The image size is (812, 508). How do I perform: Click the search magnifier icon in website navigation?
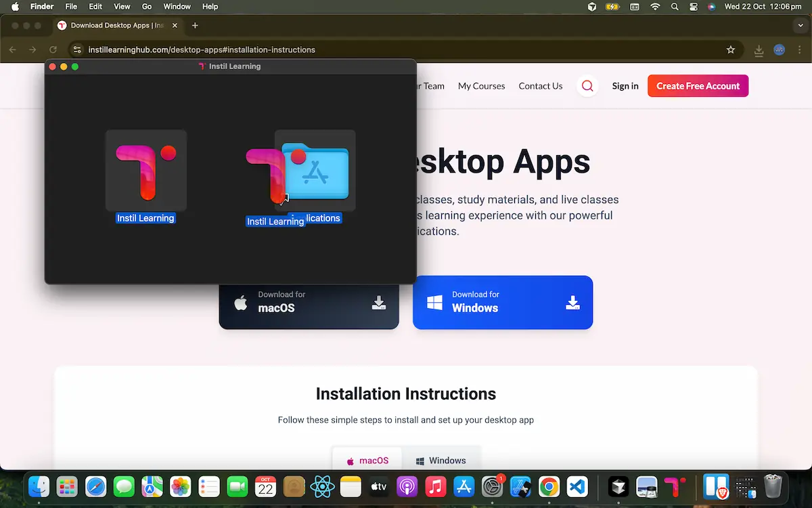587,85
